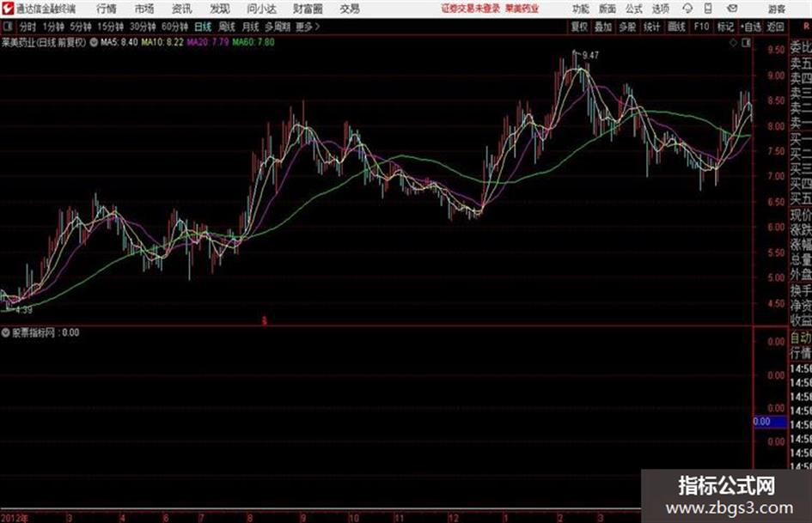Click the MA60: 7.80 value

point(253,42)
